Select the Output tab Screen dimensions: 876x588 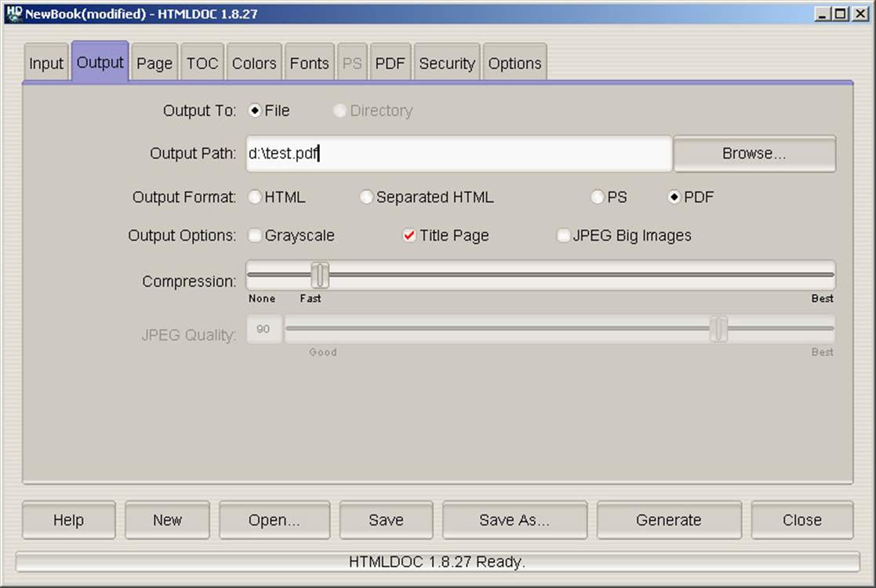100,61
